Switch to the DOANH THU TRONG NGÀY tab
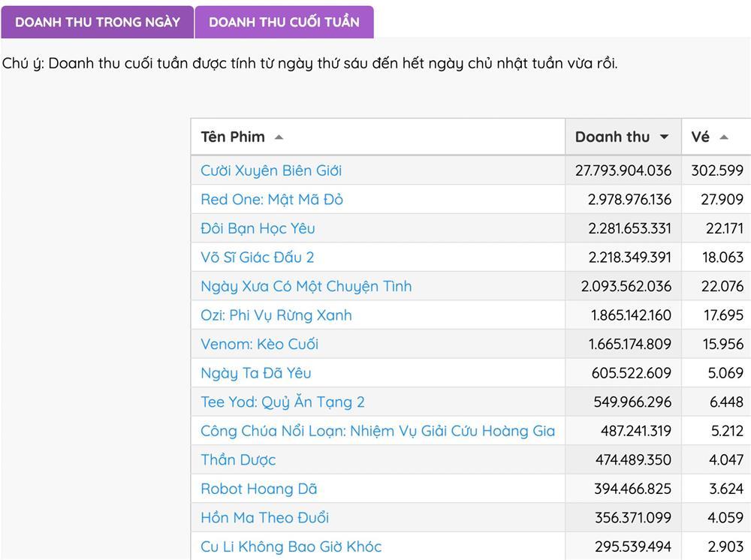The image size is (751, 560). tap(95, 21)
